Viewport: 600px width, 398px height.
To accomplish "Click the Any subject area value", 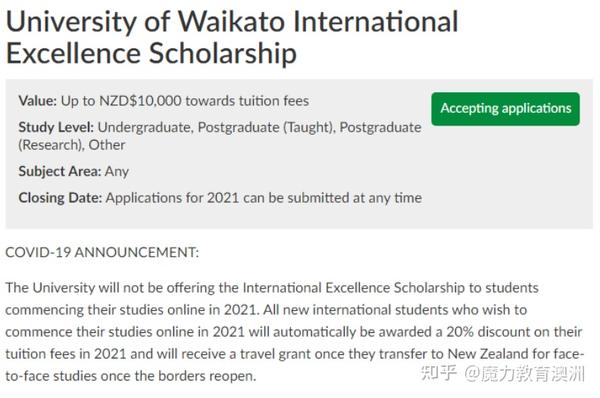I will 117,171.
